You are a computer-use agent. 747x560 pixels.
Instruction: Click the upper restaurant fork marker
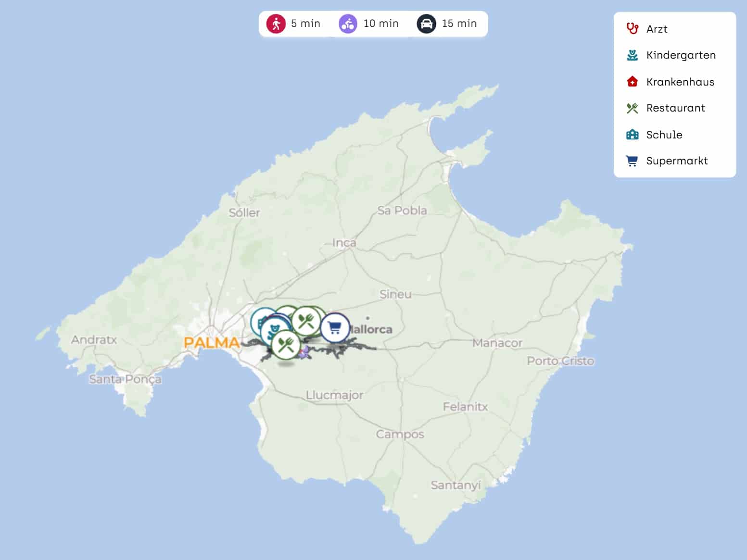click(x=306, y=321)
